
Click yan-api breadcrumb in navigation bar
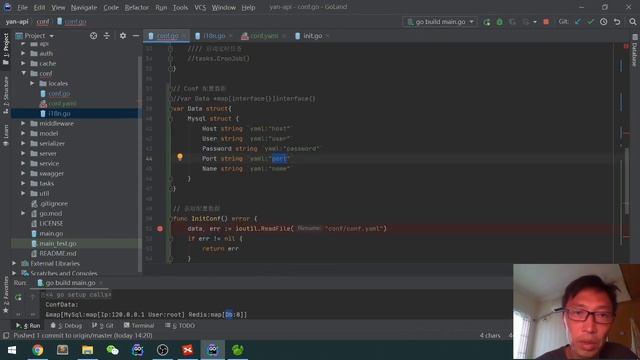(x=17, y=22)
